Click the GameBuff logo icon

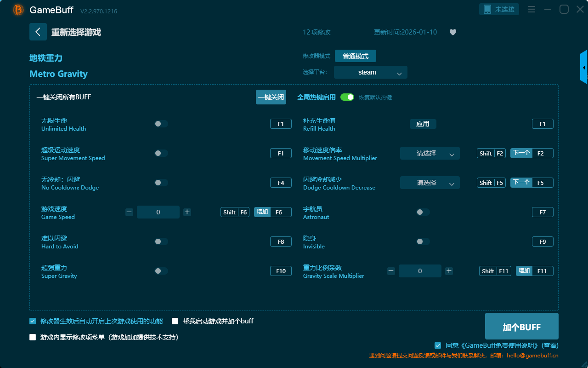(18, 10)
